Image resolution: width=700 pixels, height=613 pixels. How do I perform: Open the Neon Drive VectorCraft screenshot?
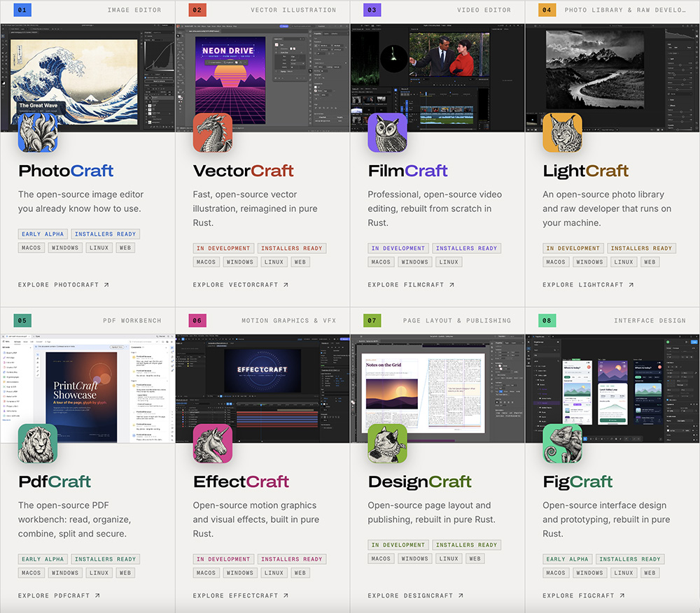[x=262, y=78]
